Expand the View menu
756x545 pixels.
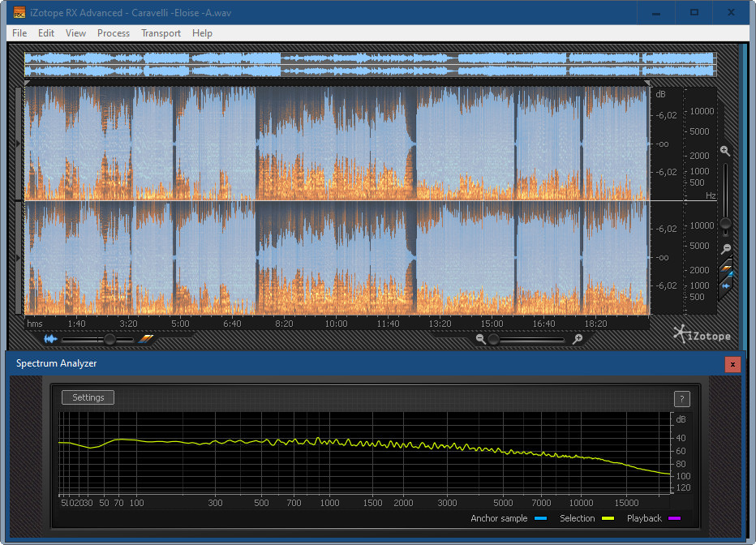click(x=75, y=33)
